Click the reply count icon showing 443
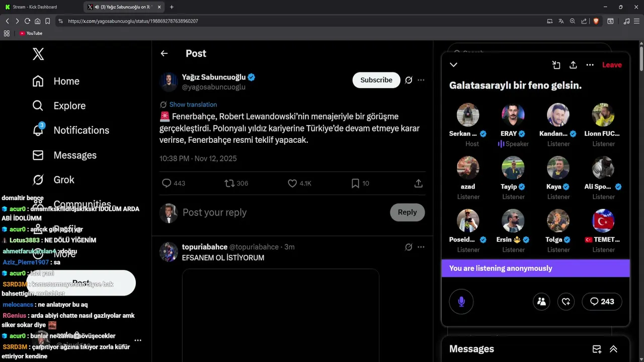Viewport: 644px width, 362px height. (167, 184)
